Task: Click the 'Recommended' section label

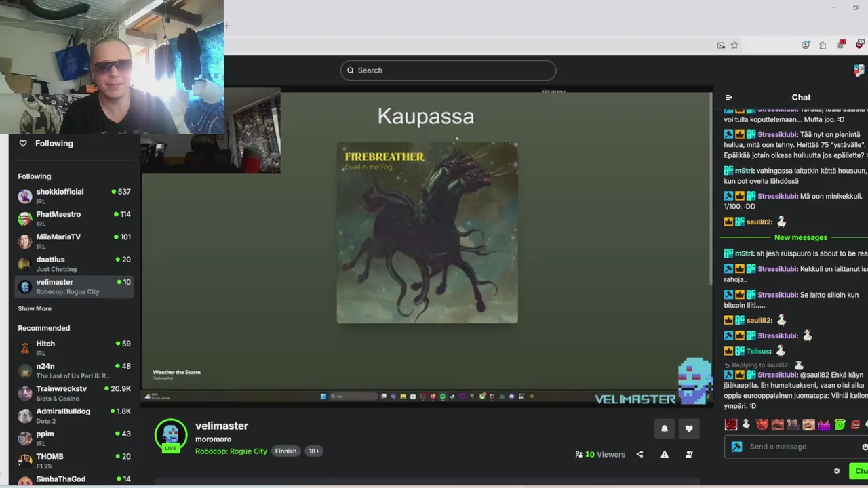Action: 43,328
